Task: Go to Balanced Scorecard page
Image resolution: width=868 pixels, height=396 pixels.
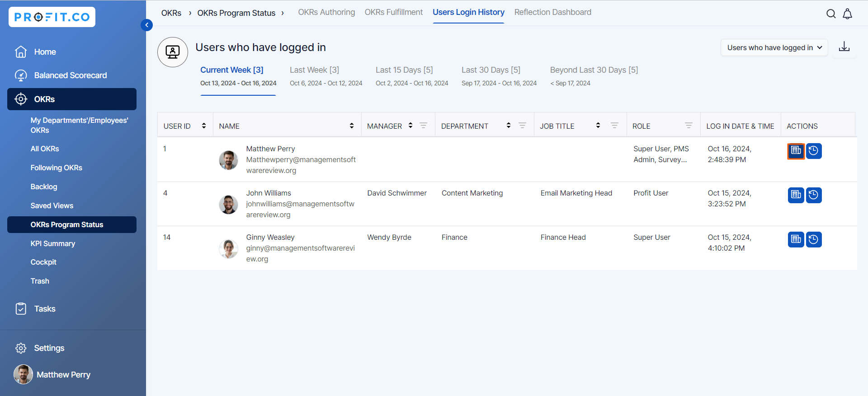Action: (71, 75)
